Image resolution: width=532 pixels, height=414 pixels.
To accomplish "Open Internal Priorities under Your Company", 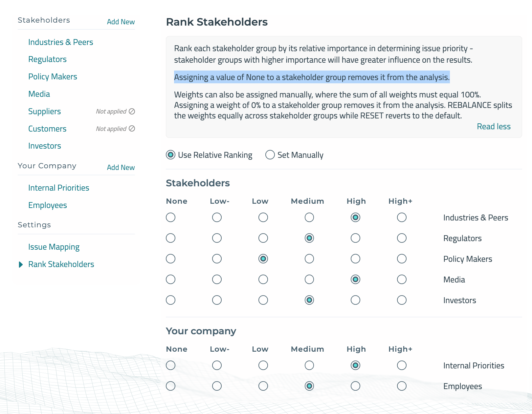I will [x=58, y=188].
